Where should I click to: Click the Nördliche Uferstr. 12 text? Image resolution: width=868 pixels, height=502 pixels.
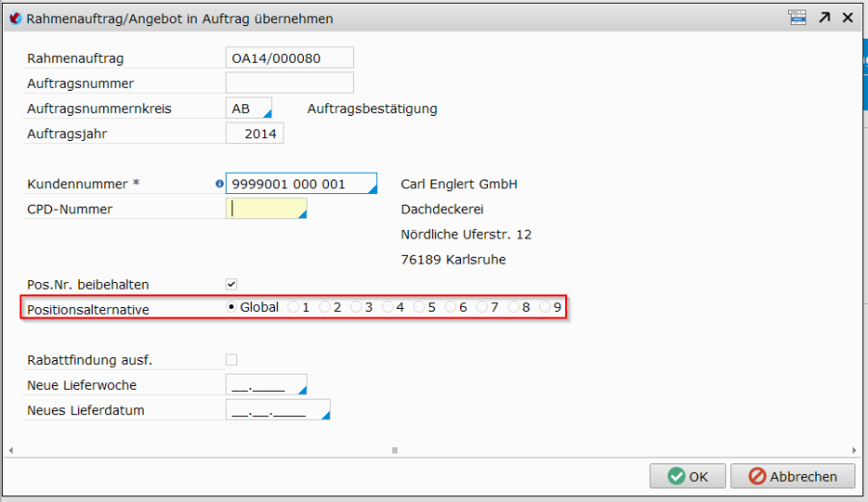pos(466,235)
